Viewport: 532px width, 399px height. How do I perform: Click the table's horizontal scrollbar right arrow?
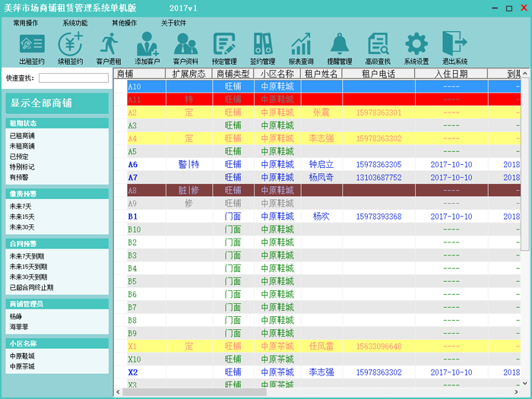coord(516,392)
